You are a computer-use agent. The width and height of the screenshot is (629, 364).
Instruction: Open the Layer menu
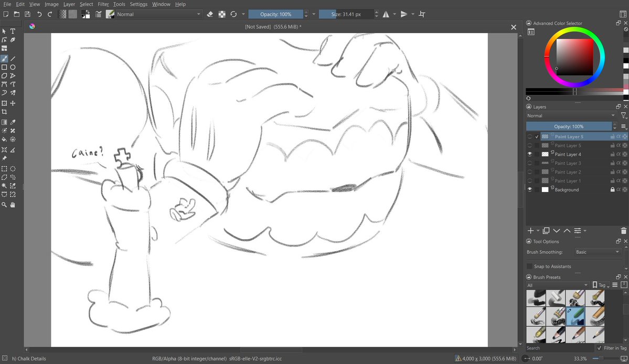[69, 4]
